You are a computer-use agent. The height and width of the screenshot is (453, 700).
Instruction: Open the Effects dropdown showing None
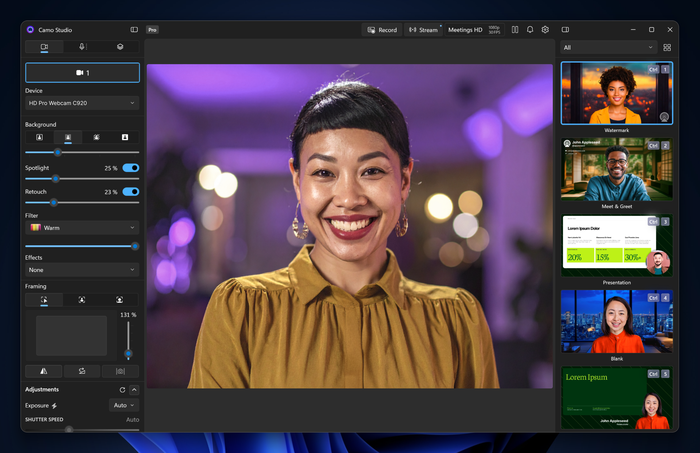82,270
